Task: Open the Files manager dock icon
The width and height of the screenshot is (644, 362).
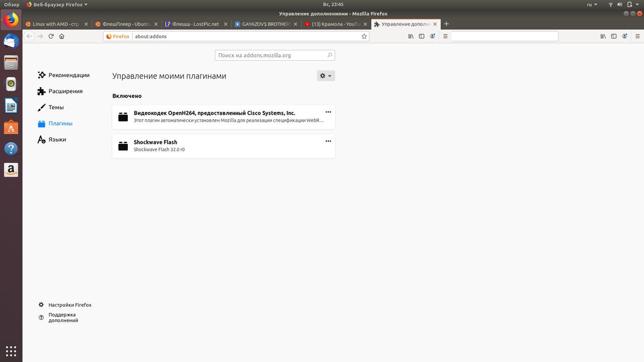Action: coord(11,63)
